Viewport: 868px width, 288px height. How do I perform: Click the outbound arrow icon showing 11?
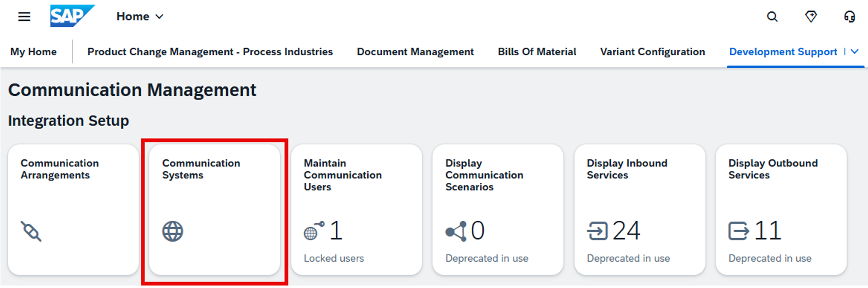(x=738, y=231)
